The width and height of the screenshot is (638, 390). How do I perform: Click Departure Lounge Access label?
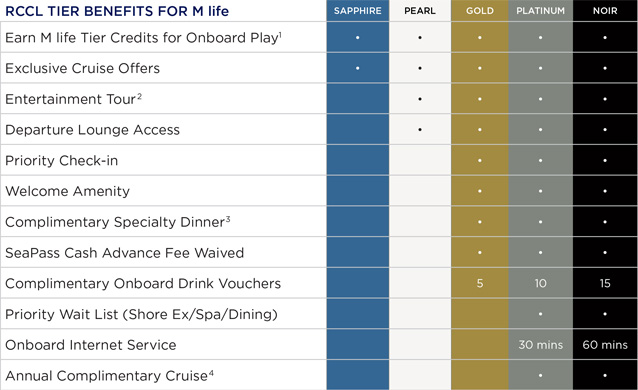92,129
